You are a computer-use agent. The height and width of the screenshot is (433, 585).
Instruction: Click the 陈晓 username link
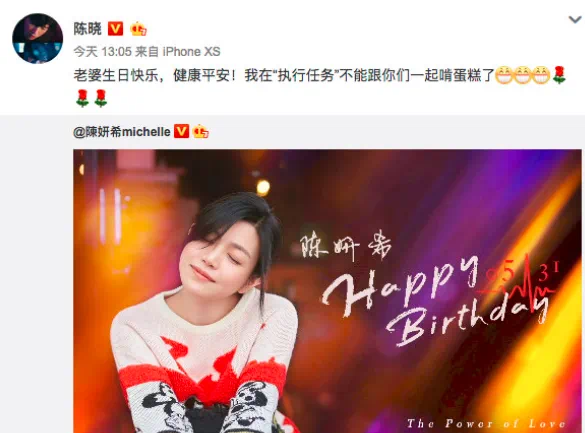tap(87, 28)
